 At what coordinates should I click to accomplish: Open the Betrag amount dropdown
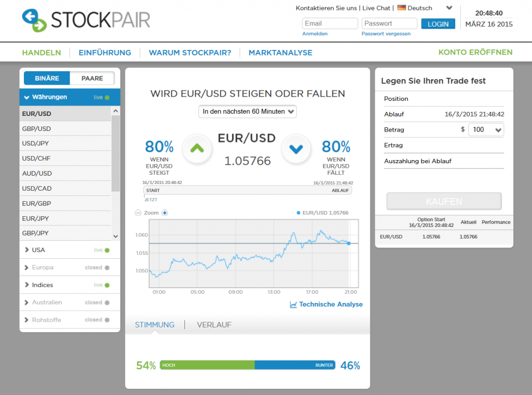tap(486, 130)
